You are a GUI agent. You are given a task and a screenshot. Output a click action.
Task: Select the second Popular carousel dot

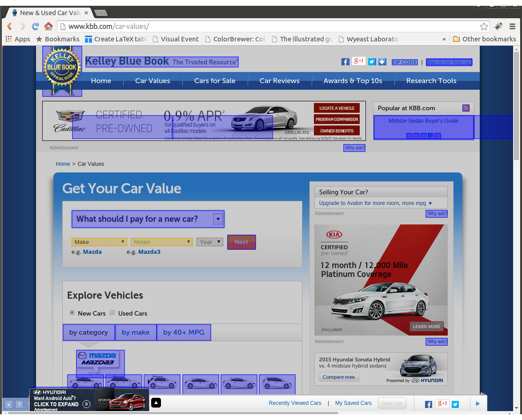417,136
